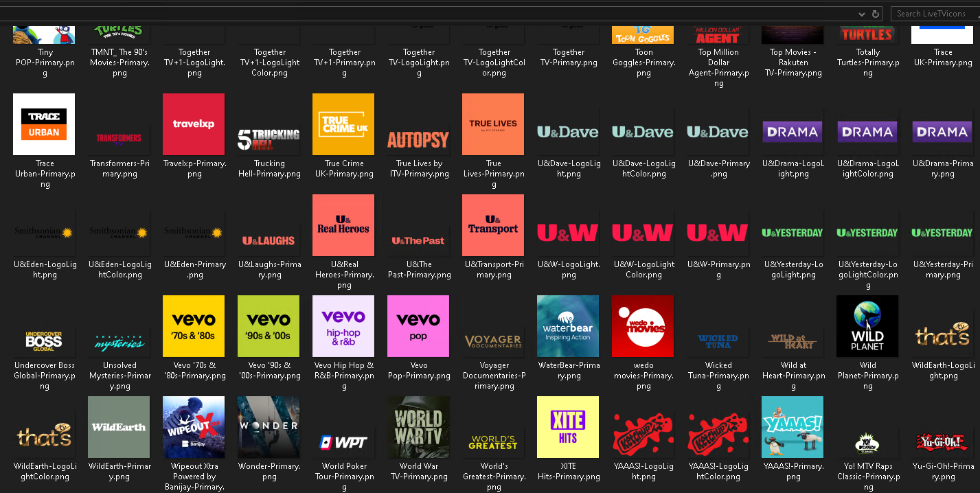Select Vevo '90s & '00s-Primary.png thumbnail
This screenshot has width=980, height=493.
click(x=269, y=326)
